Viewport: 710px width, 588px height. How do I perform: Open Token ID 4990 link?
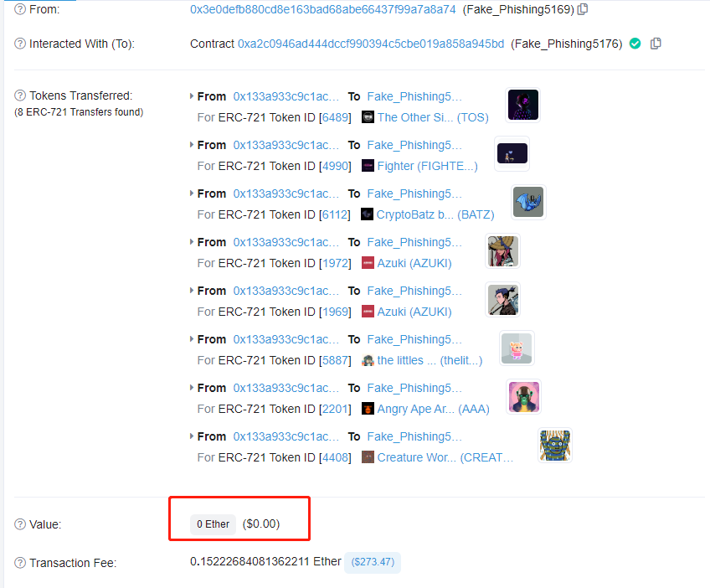(x=335, y=166)
